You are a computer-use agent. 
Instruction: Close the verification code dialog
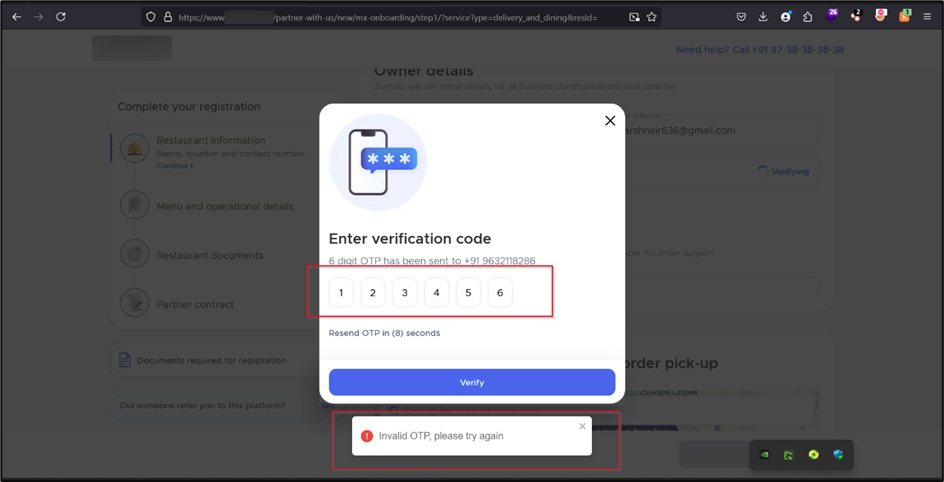[610, 121]
